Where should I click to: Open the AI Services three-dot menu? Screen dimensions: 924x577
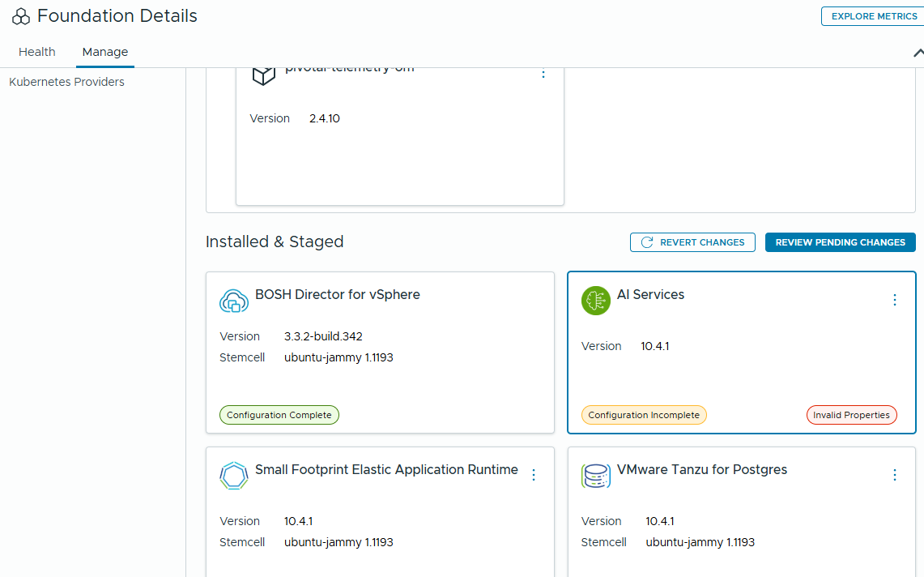click(895, 301)
